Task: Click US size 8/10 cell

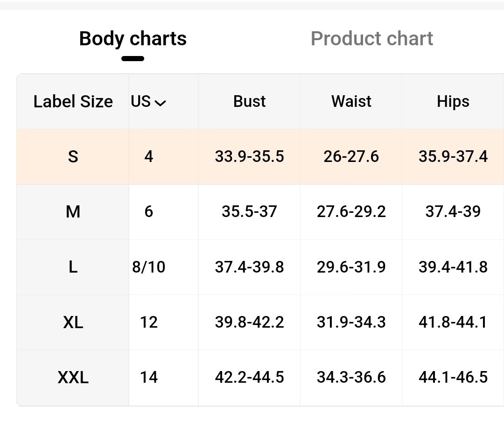Action: tap(148, 267)
